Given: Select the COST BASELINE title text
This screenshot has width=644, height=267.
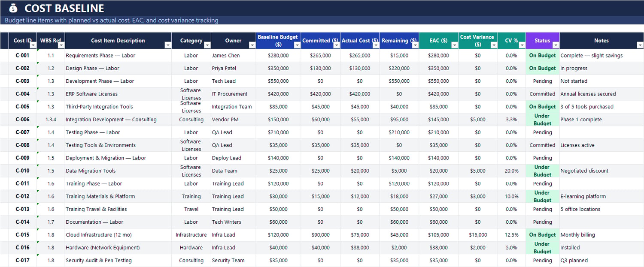Looking at the screenshot, I should (64, 8).
